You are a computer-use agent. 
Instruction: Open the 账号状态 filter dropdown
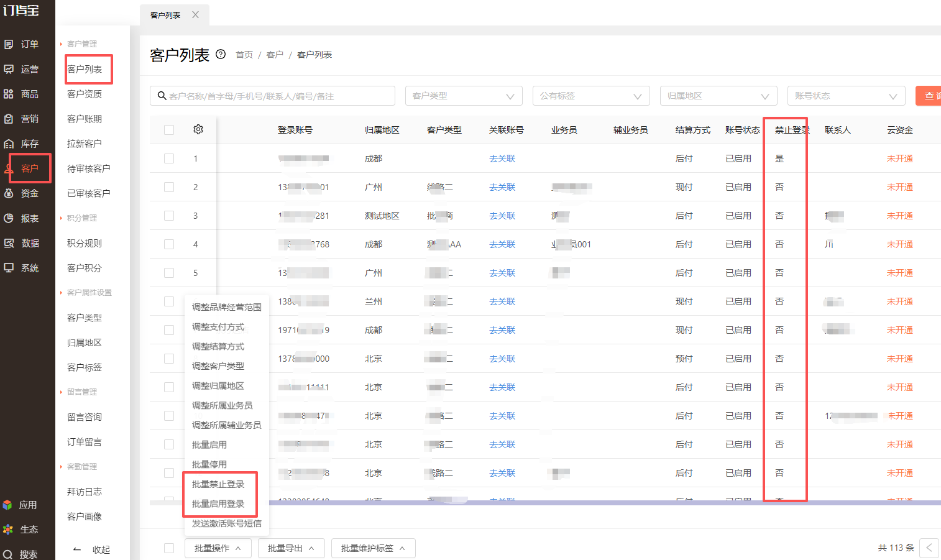click(846, 96)
